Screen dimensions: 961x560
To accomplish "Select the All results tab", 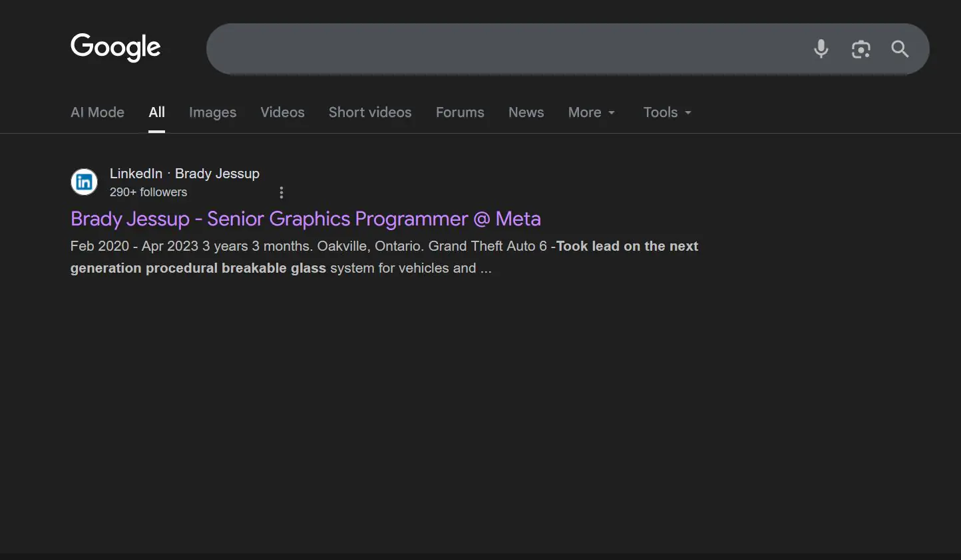I will click(157, 112).
